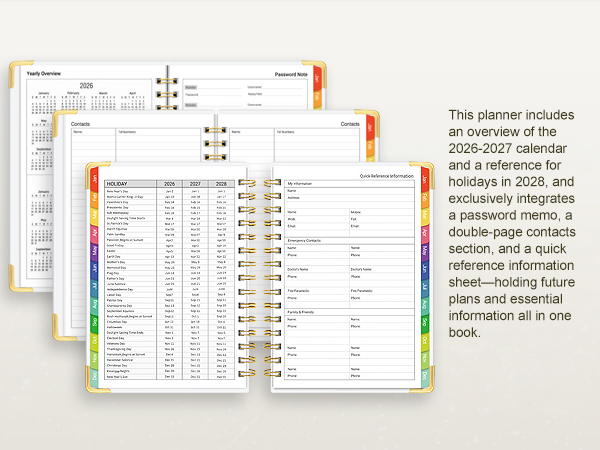Select the Nov tab on the holiday page's left edge
This screenshot has height=450, width=600.
94,358
